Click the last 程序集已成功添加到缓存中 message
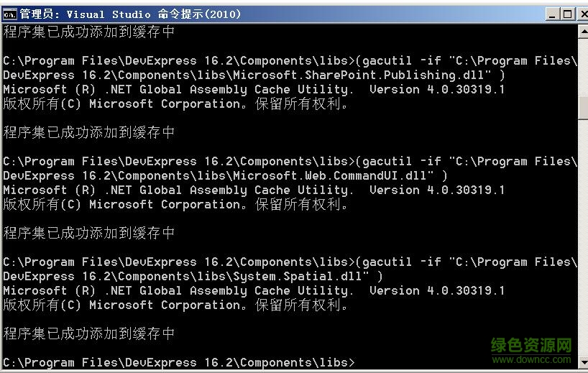 pos(89,334)
